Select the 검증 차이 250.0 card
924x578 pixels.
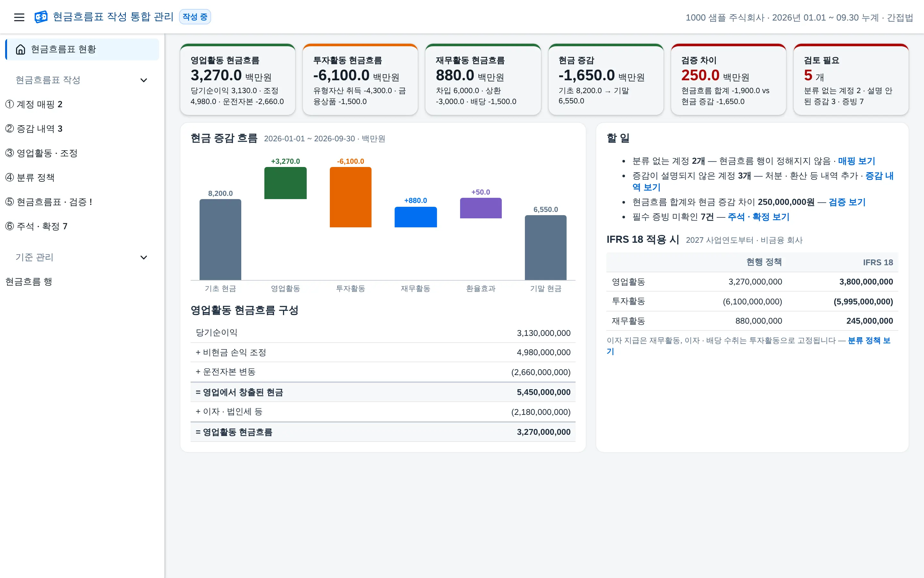[728, 80]
